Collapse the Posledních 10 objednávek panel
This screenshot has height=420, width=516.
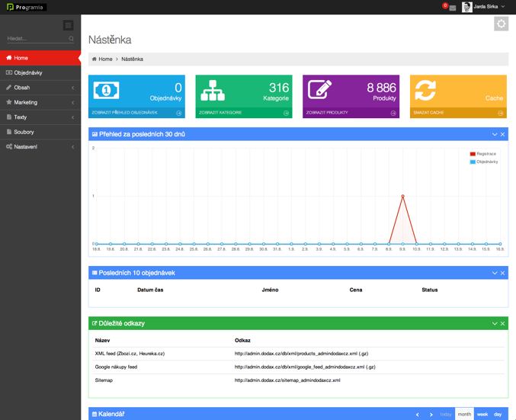[495, 273]
